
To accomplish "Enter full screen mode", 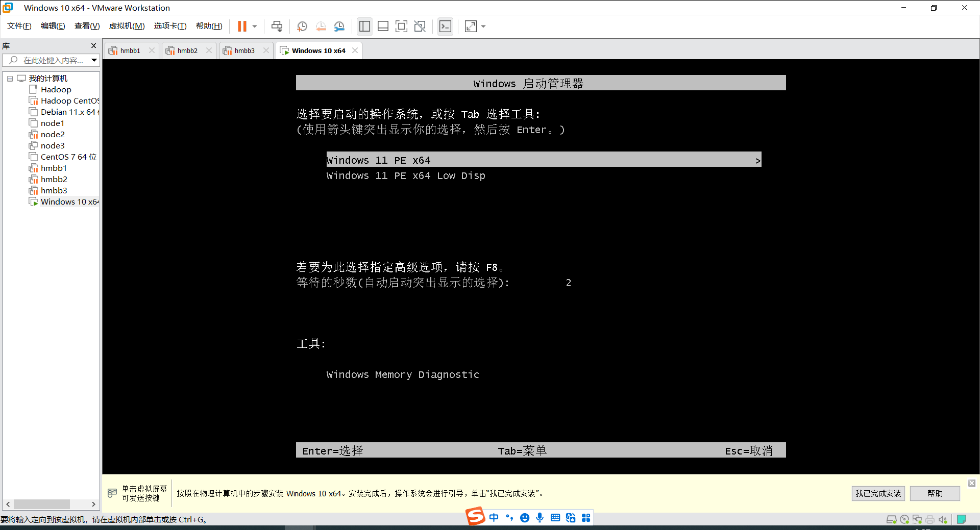I will 402,26.
